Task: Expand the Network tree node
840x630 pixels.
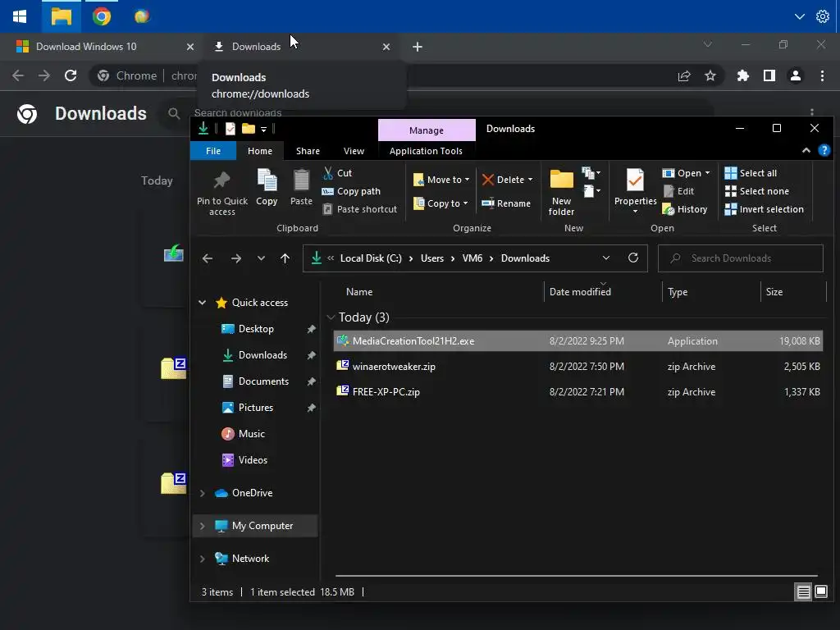Action: coord(202,559)
